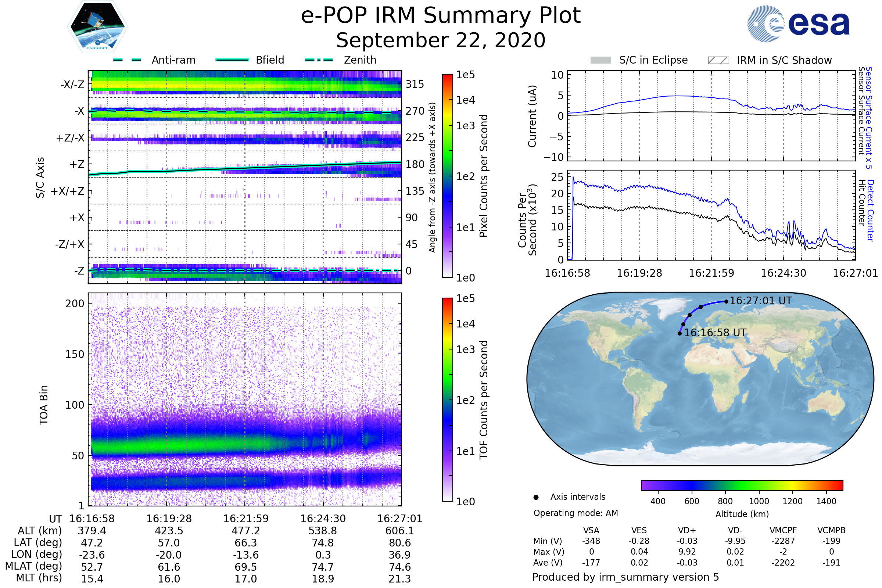Click the 16:27:01 UT orbit end point on map
Viewport: 882px width, 588px height.
pos(727,301)
